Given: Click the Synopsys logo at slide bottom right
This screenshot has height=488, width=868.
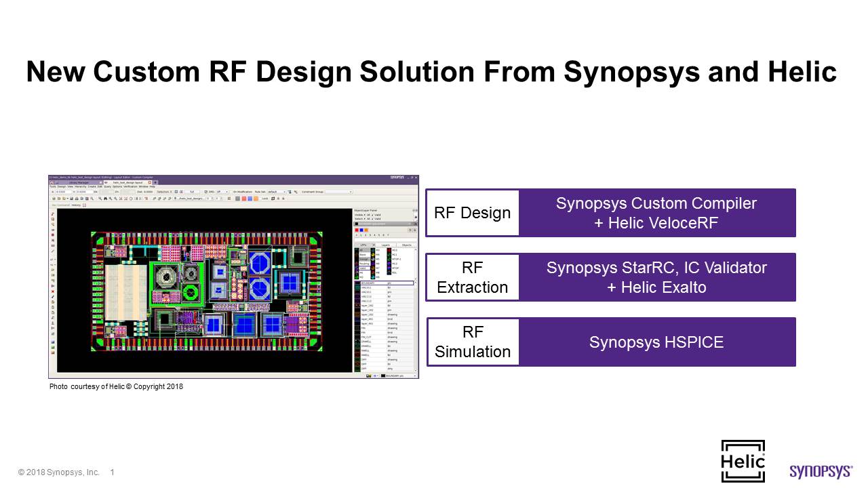Looking at the screenshot, I should (821, 472).
